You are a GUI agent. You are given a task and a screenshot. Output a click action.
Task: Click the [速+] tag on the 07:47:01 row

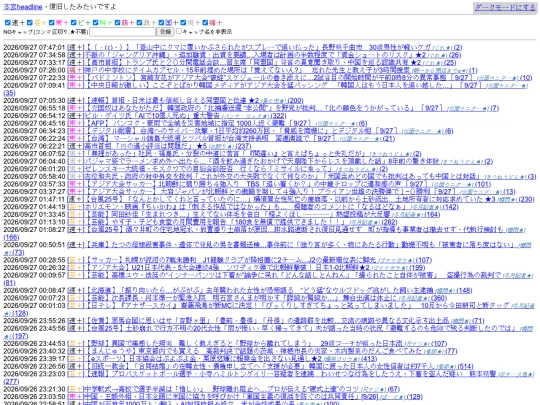pos(75,48)
